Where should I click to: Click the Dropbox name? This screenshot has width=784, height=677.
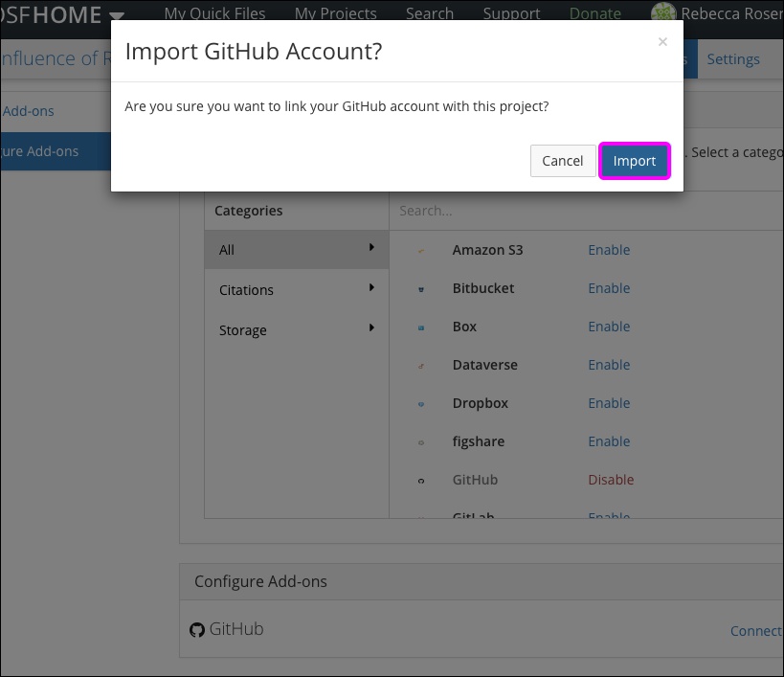(x=480, y=403)
